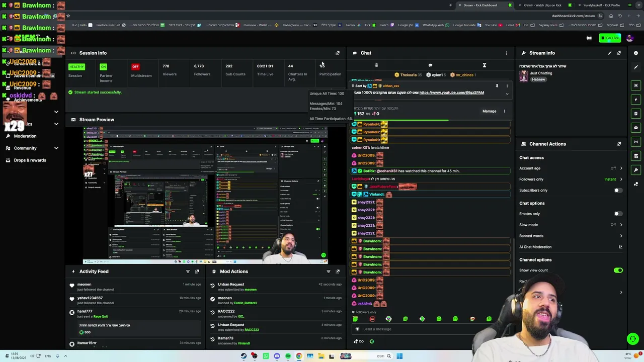Click the Just Chatting category
This screenshot has height=362, width=644.
(x=541, y=73)
